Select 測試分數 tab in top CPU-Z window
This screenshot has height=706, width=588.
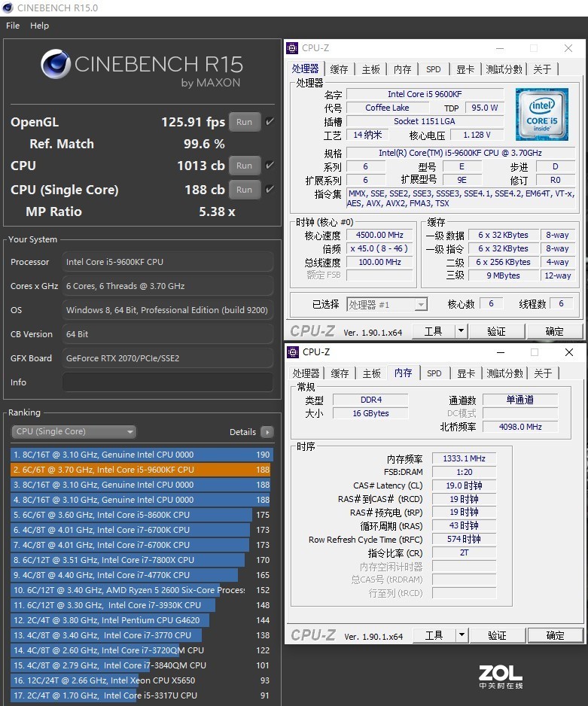[x=504, y=69]
